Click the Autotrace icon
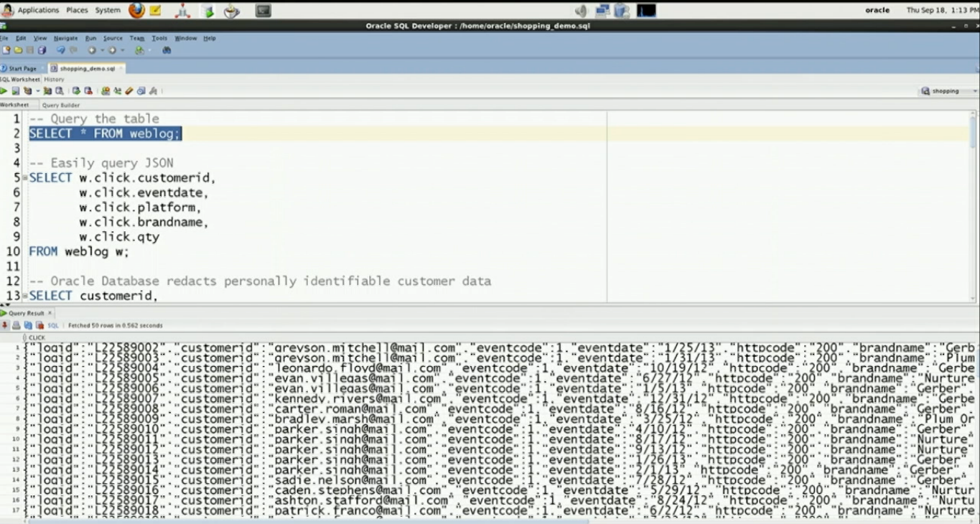The width and height of the screenshot is (980, 524). click(x=47, y=90)
